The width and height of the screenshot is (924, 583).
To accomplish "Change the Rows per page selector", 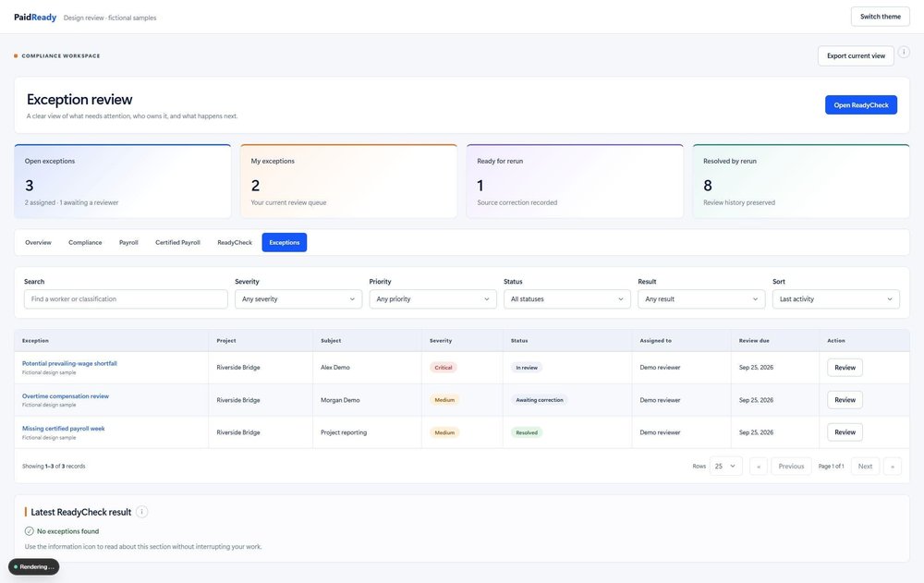I will click(725, 467).
